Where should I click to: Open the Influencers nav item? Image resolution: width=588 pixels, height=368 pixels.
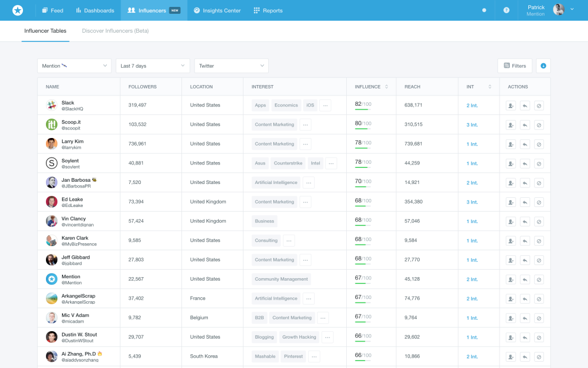point(154,10)
